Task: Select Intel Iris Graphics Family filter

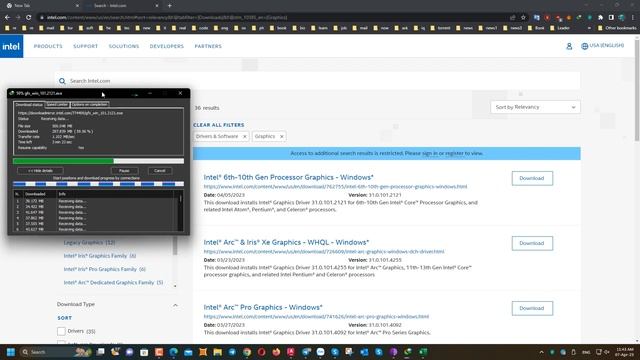Action: coord(100,256)
